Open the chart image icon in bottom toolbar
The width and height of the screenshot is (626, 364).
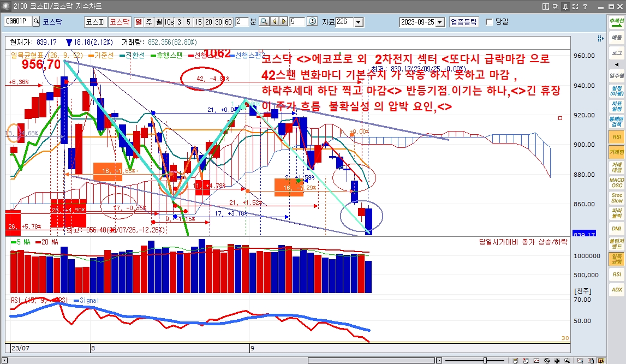pyautogui.click(x=536, y=361)
